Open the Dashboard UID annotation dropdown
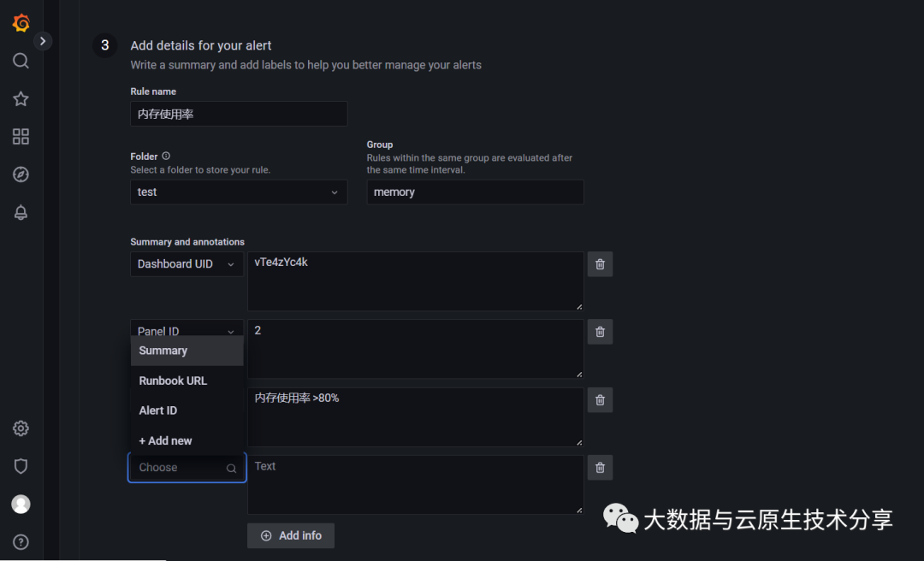The image size is (924, 561). pyautogui.click(x=187, y=264)
